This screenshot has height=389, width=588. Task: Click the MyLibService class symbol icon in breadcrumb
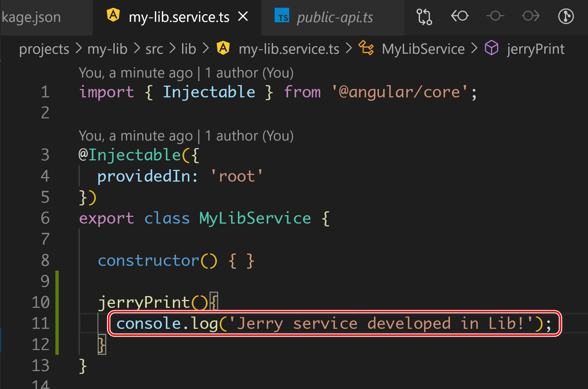point(366,48)
